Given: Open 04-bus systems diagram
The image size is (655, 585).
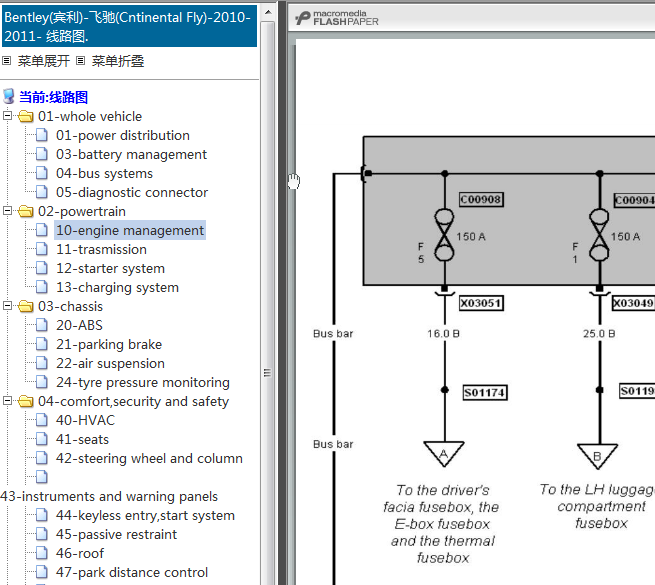Looking at the screenshot, I should click(x=104, y=173).
